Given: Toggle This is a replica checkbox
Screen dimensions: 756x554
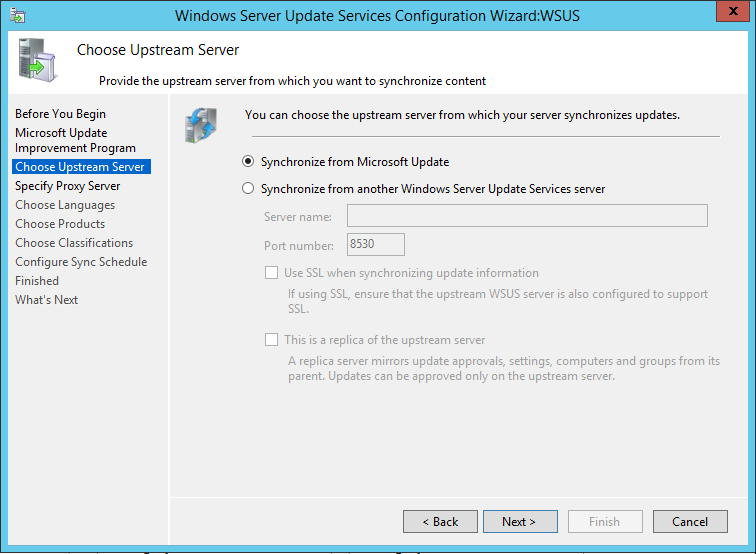Looking at the screenshot, I should pos(271,340).
